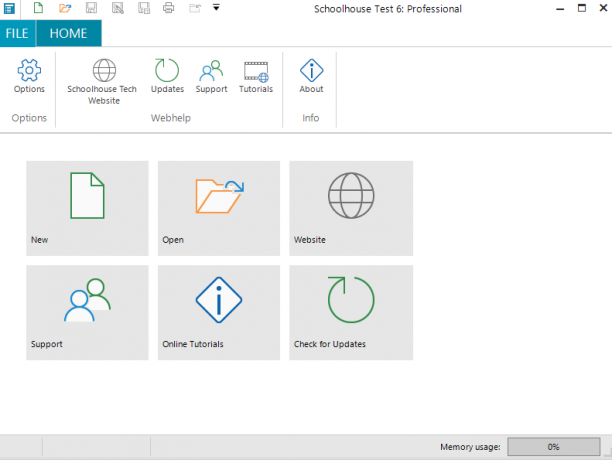Click the Memory usage 0% progress bar

click(553, 447)
